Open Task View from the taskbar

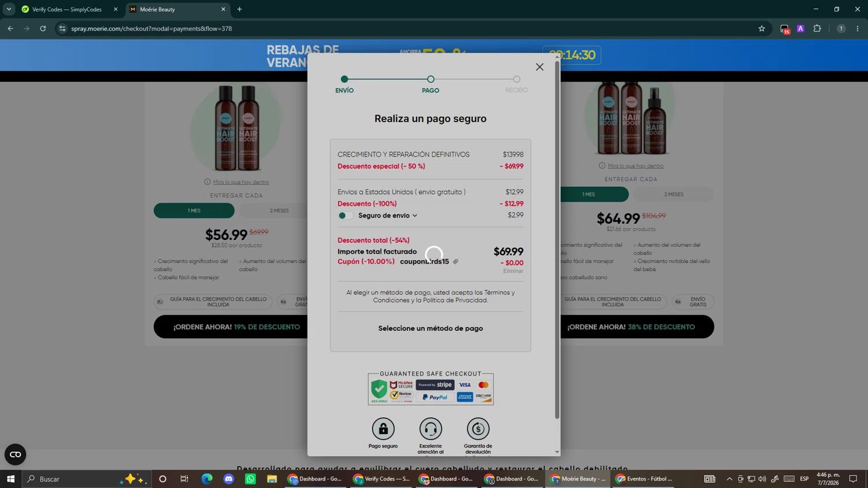coord(184,479)
